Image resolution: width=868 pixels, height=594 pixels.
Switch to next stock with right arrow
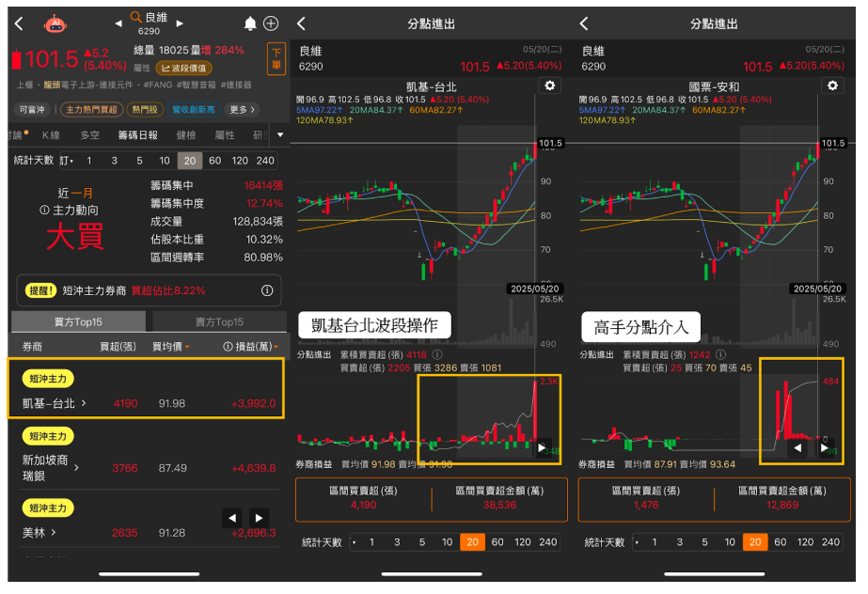tap(180, 23)
